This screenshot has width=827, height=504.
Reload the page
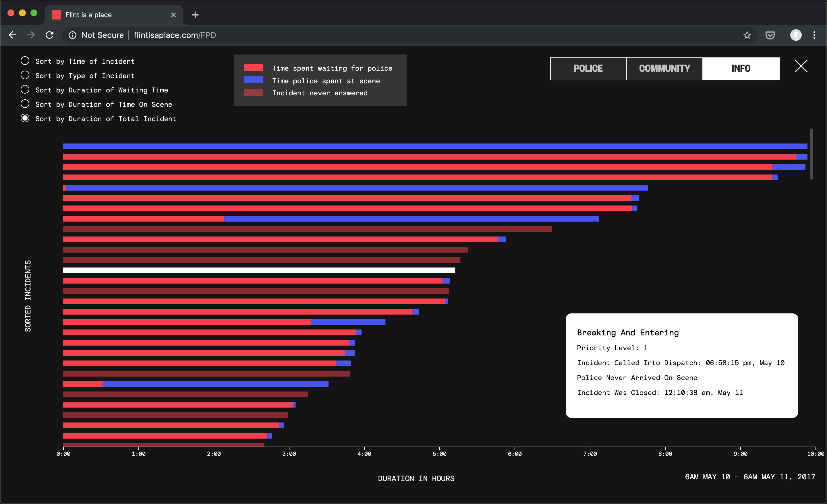click(50, 35)
